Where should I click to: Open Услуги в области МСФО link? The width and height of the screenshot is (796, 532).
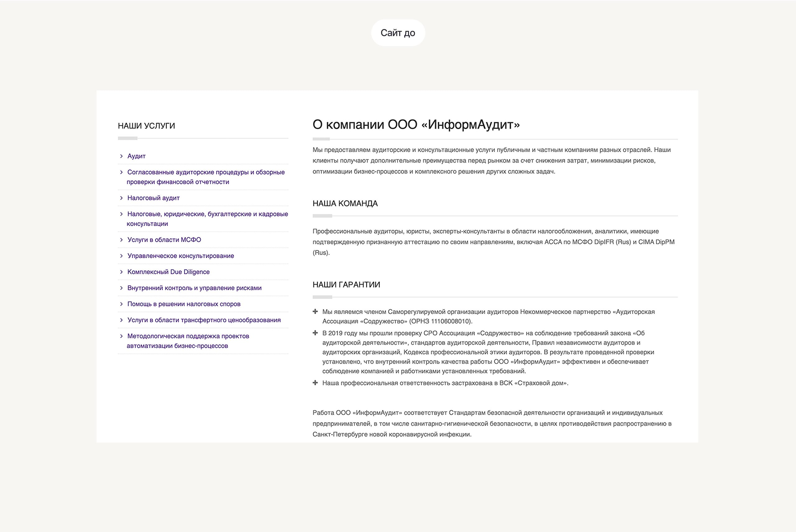click(x=164, y=239)
